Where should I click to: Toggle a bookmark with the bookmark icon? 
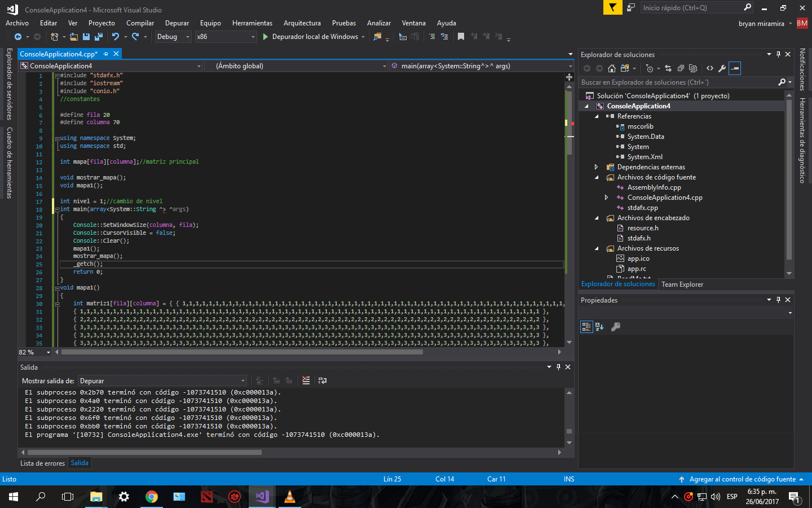461,37
